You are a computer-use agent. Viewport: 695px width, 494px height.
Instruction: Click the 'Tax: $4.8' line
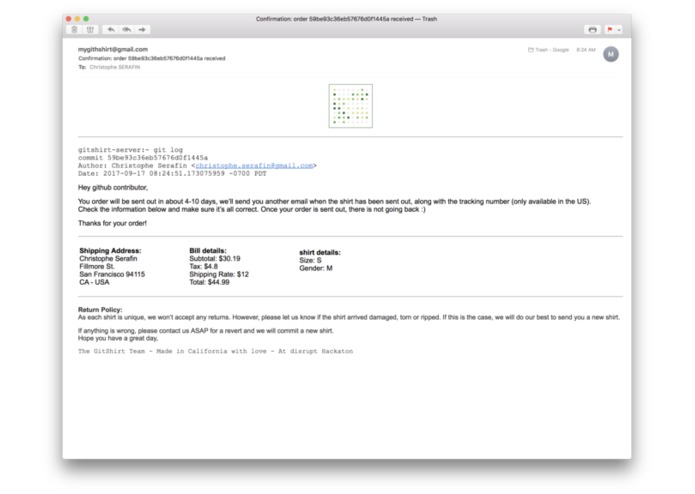(203, 266)
